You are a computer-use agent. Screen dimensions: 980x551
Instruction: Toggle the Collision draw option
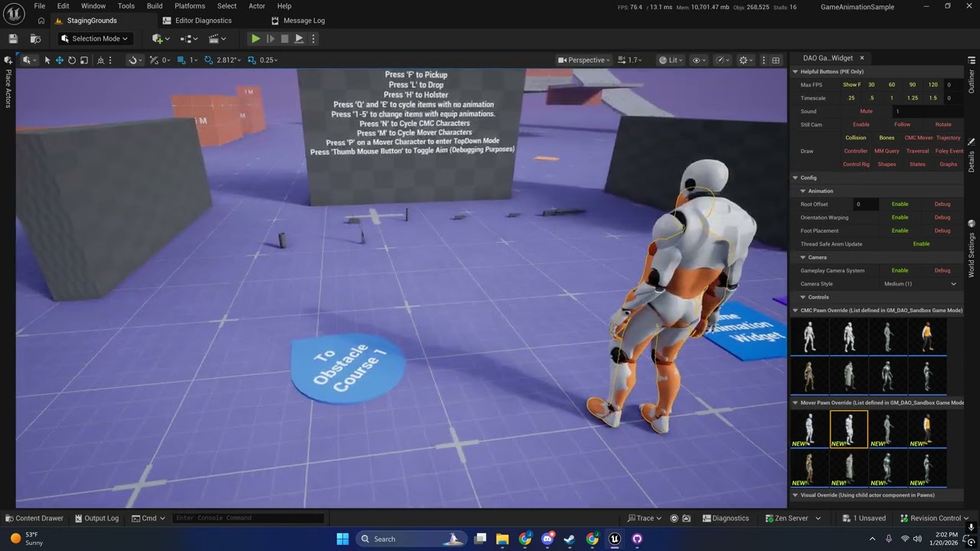[x=855, y=138]
